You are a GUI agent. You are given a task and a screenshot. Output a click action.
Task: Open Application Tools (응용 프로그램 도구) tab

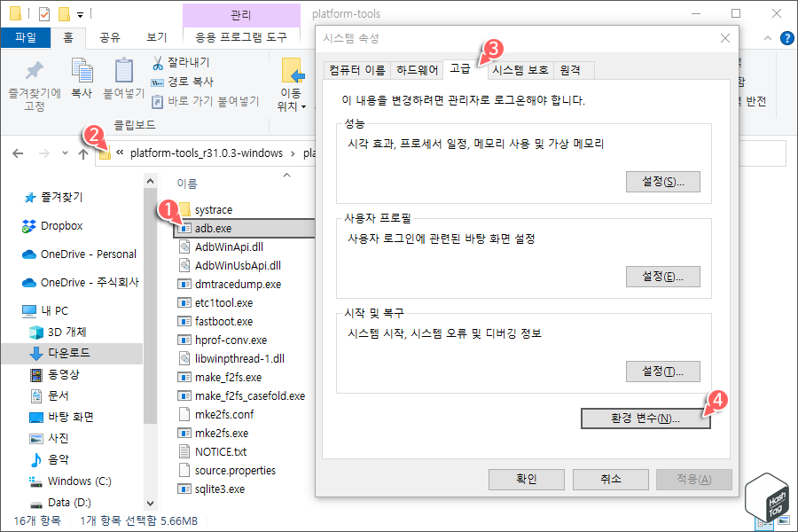pyautogui.click(x=241, y=37)
